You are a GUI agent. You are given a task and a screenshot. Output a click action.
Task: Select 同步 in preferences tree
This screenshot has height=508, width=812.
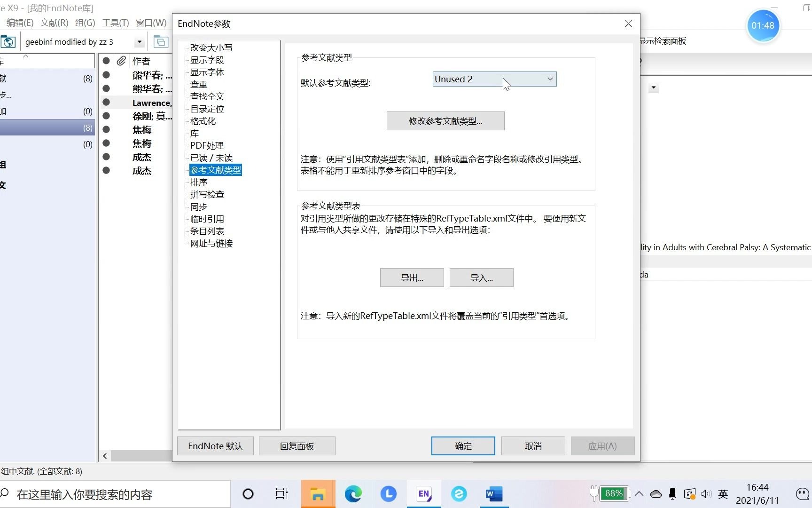(199, 206)
